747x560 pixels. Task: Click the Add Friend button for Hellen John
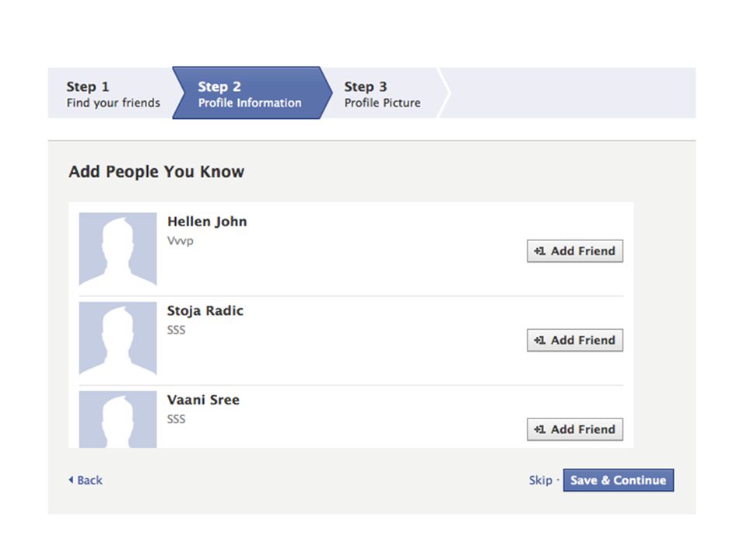pyautogui.click(x=574, y=251)
